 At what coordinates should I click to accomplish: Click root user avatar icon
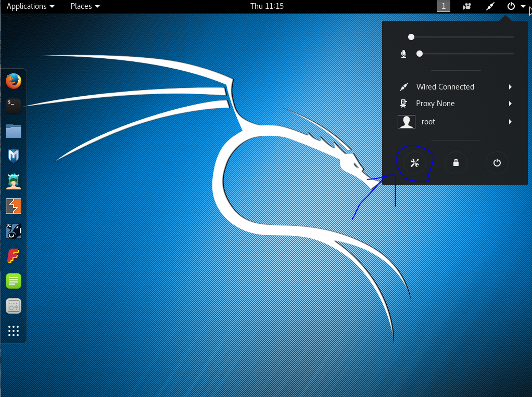click(x=407, y=122)
